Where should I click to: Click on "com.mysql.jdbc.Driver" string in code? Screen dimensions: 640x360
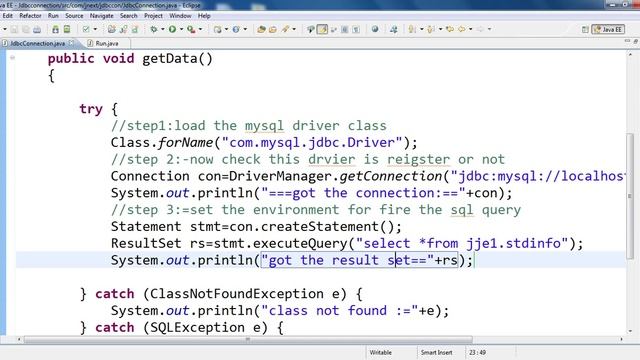[312, 142]
